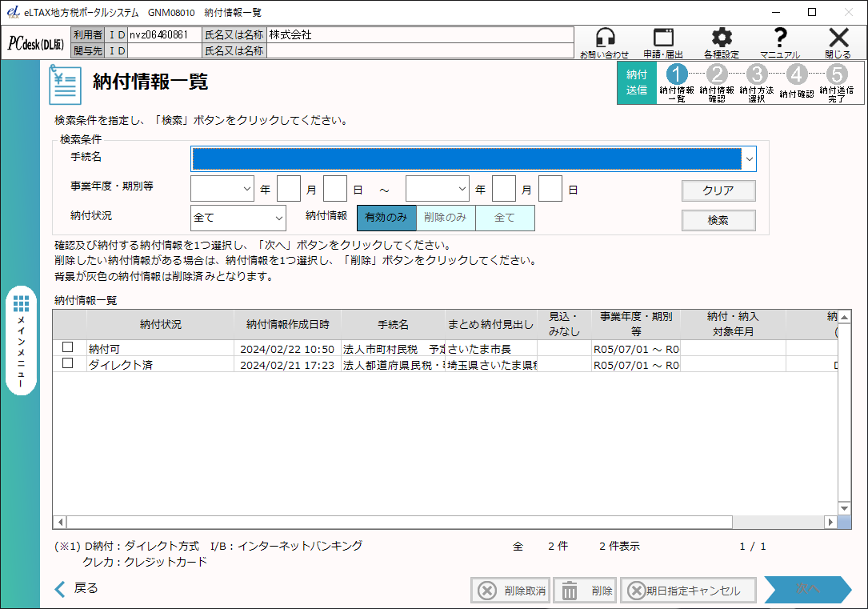Click the 利用者ID nvz06460861 field
868x609 pixels.
pos(165,35)
